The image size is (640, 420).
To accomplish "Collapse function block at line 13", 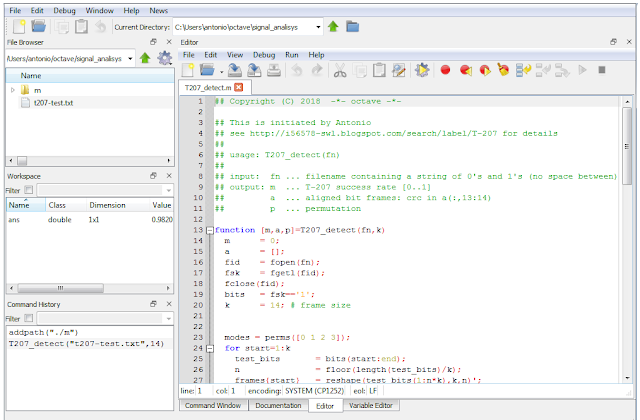I will pos(210,231).
